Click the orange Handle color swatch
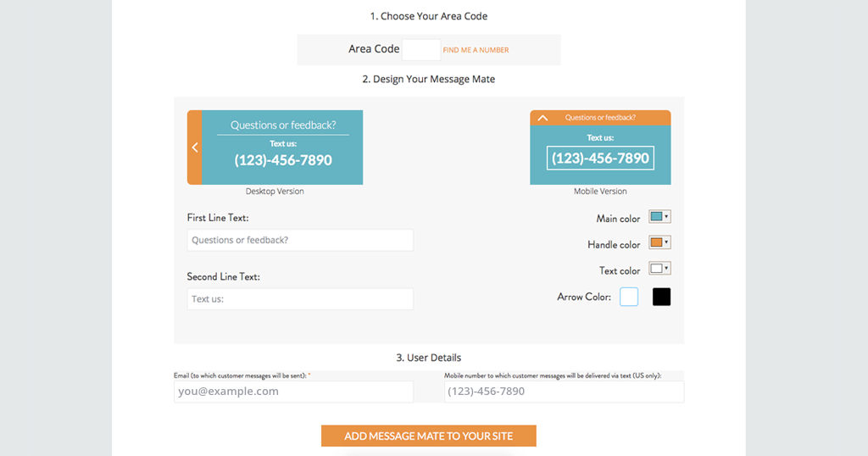The image size is (868, 456). [x=656, y=242]
